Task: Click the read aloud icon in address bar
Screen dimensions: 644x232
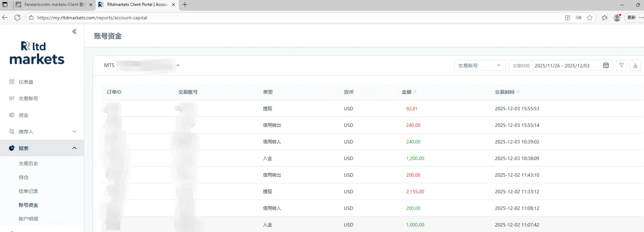Action: (579, 17)
